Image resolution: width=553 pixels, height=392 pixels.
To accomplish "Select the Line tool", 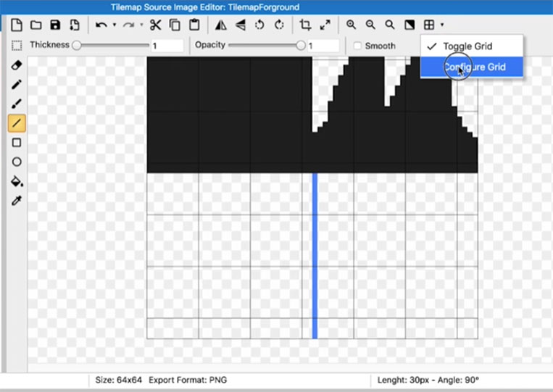I will point(17,123).
